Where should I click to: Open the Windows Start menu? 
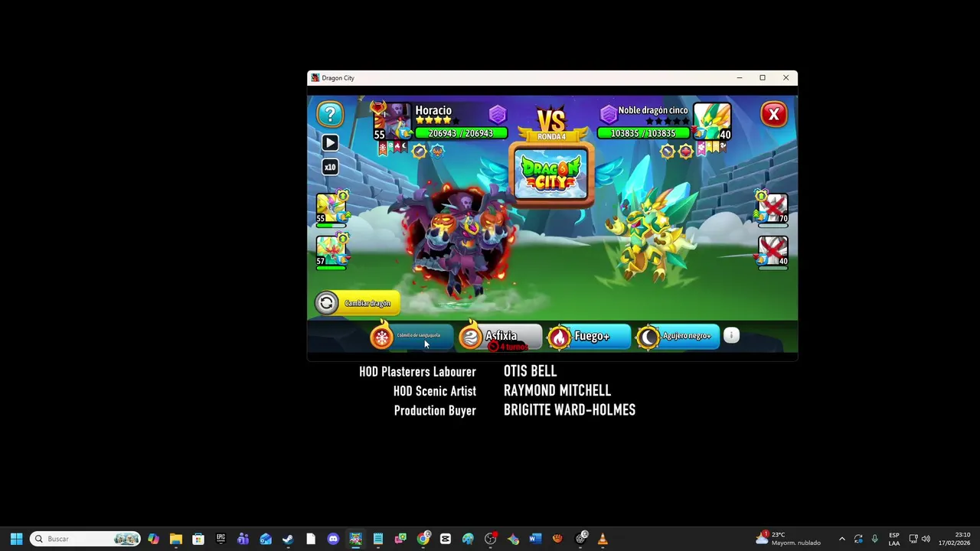click(x=16, y=539)
